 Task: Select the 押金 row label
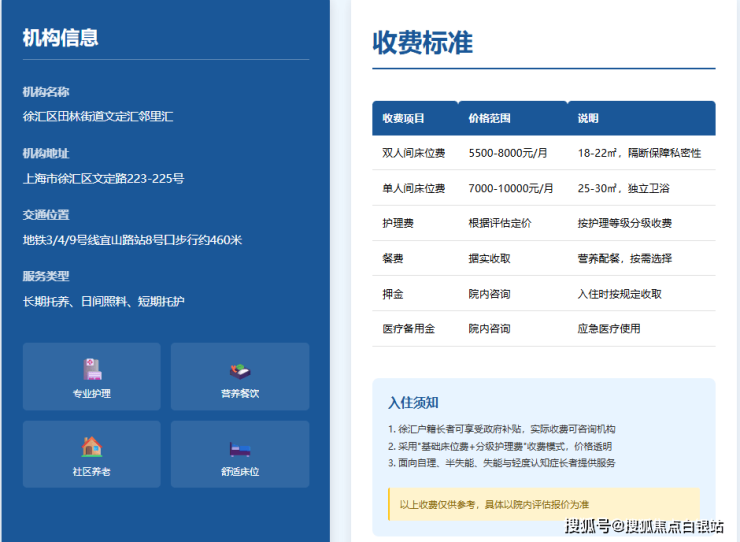[393, 294]
